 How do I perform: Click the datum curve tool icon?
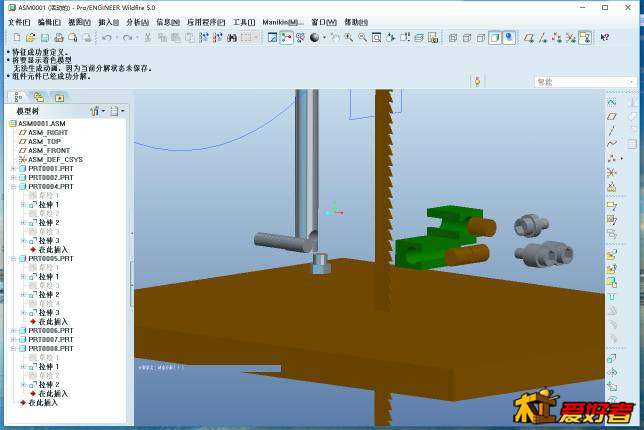coord(612,143)
